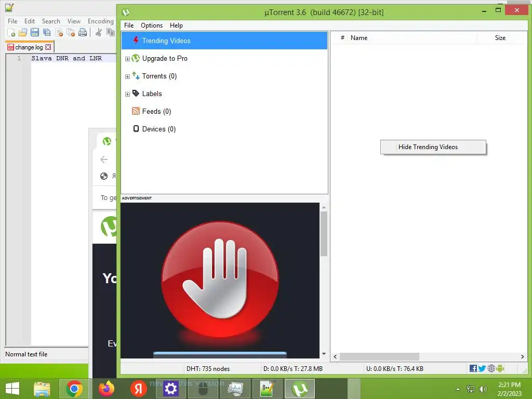Choose Hide Trending Videos from context menu

[433, 147]
